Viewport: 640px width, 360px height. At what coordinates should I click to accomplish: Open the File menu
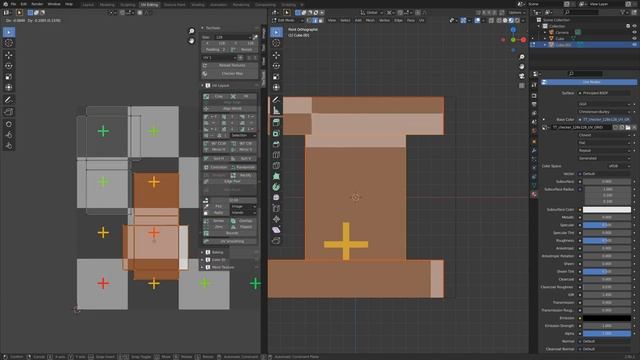(13, 4)
